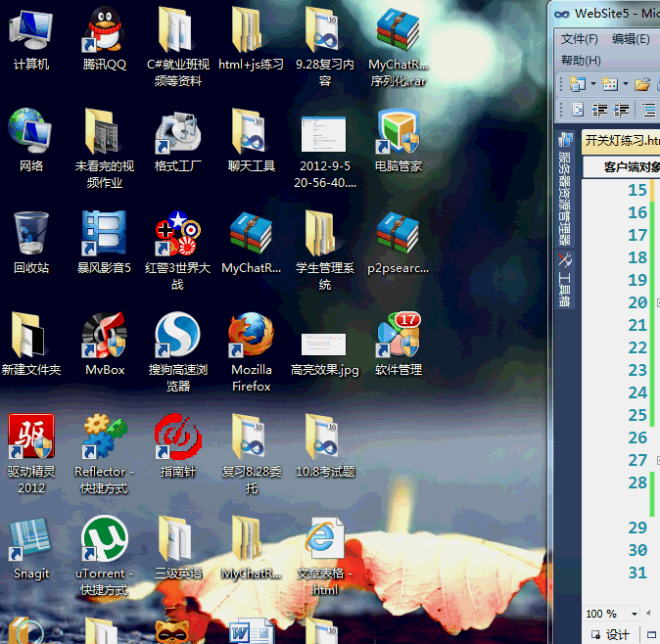Open the 帮助(H) menu in Visual Studio
Image resolution: width=660 pixels, height=644 pixels.
coord(581,61)
